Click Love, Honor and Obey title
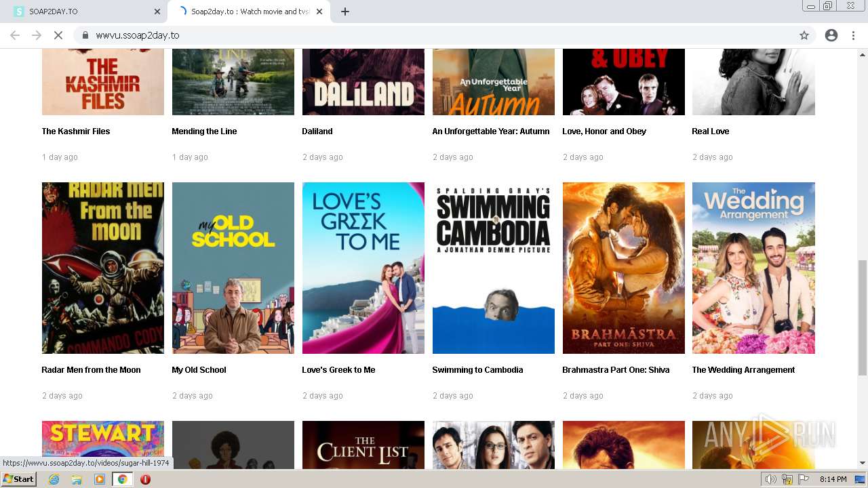Screen dimensions: 868x488 pos(604,131)
